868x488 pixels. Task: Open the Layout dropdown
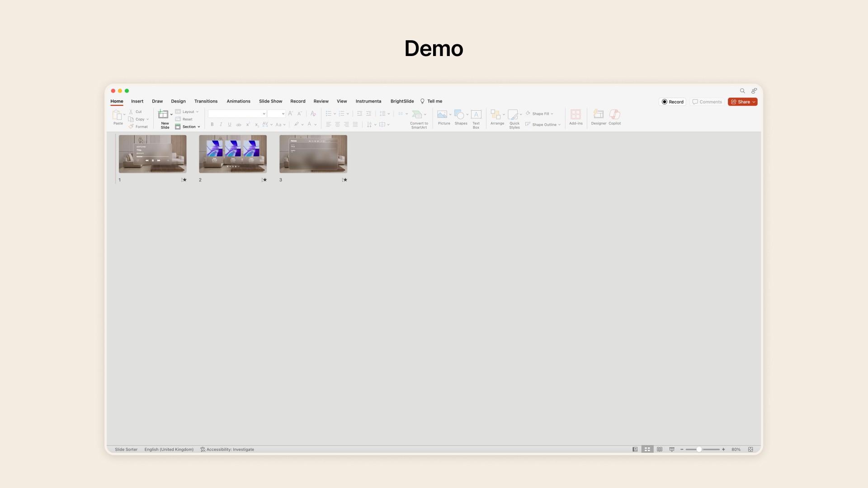pos(188,112)
